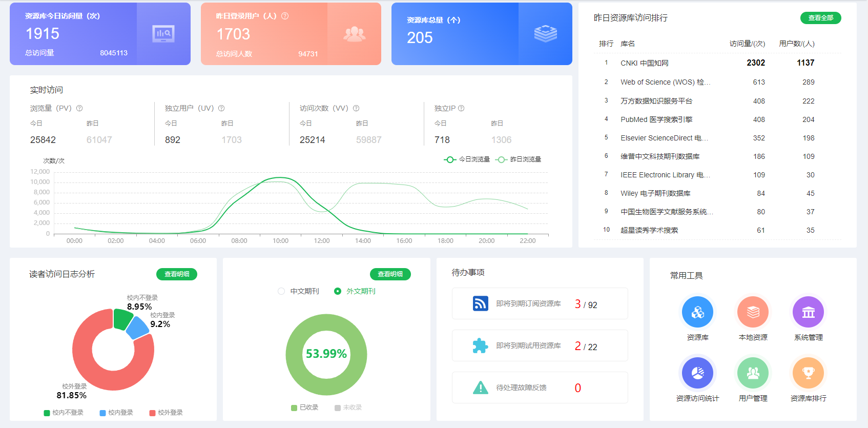Select the CNKI 中国知网 ranking row
The image size is (868, 428).
[x=717, y=63]
